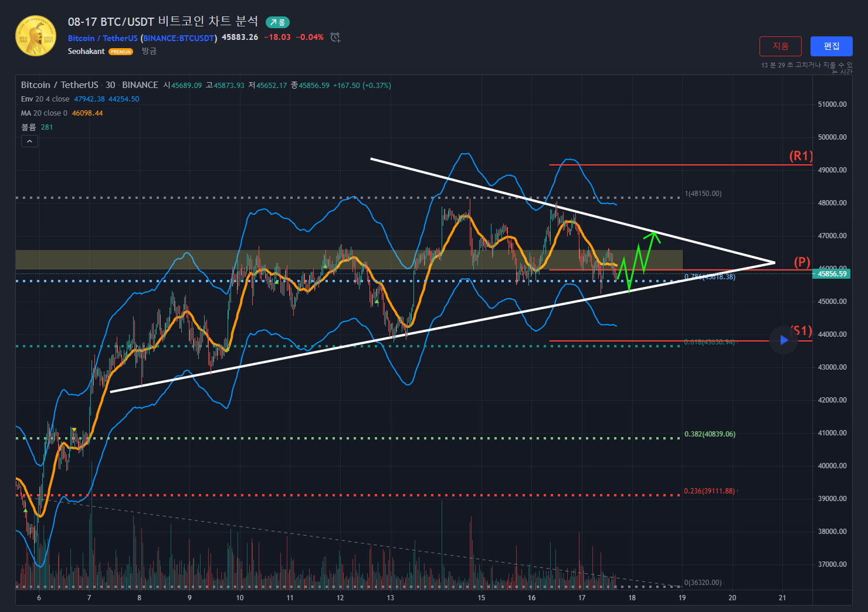This screenshot has width=868, height=612.
Task: Open the Seohakant author profile link
Action: (x=86, y=52)
